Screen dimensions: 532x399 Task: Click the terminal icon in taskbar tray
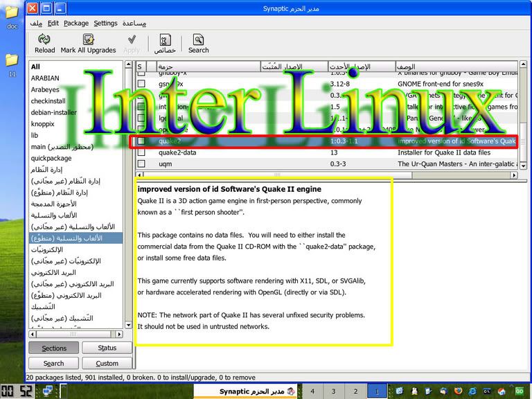pyautogui.click(x=487, y=391)
